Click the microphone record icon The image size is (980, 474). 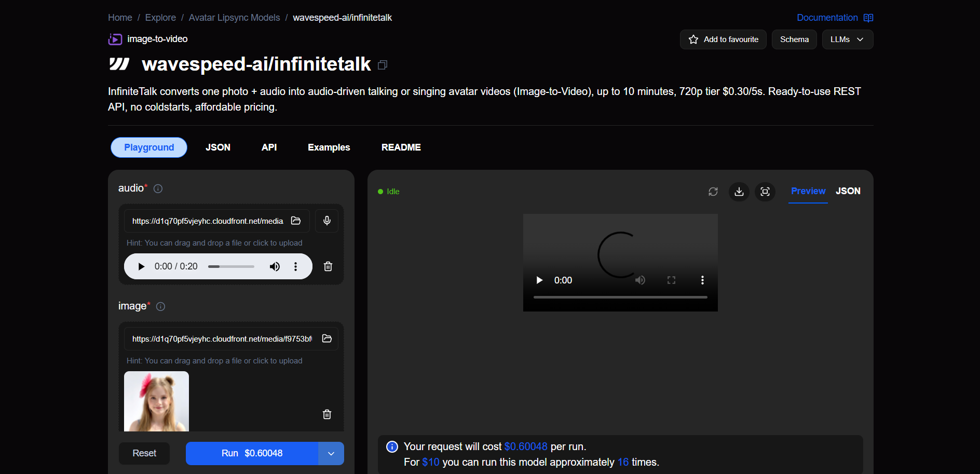(326, 221)
